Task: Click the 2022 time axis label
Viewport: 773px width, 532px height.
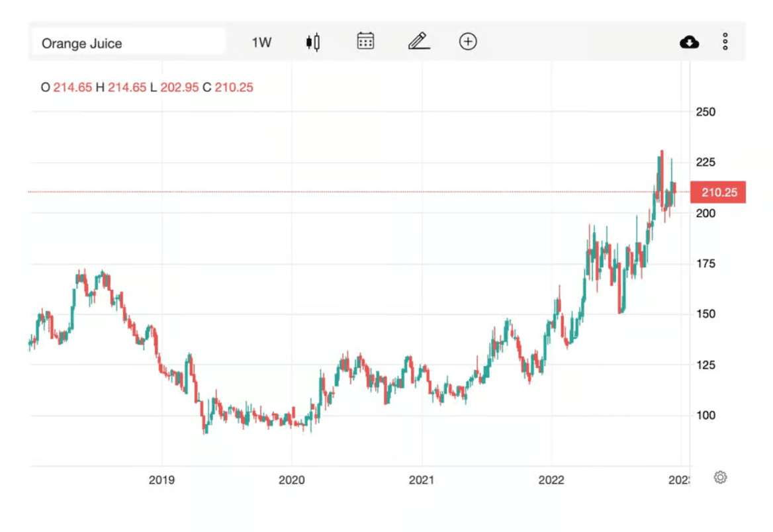Action: pos(551,480)
